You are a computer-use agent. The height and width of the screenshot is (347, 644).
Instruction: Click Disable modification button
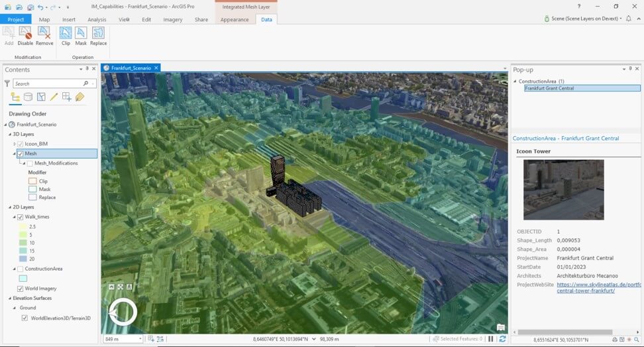pos(25,36)
